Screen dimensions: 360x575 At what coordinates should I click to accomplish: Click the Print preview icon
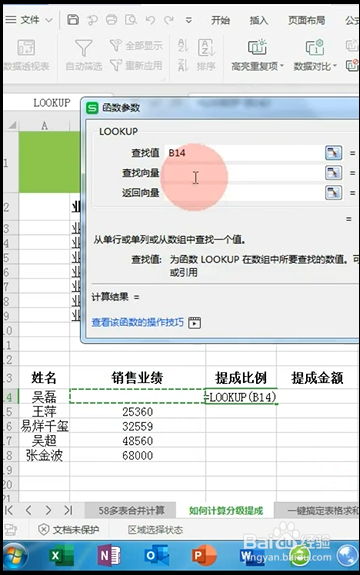click(131, 19)
